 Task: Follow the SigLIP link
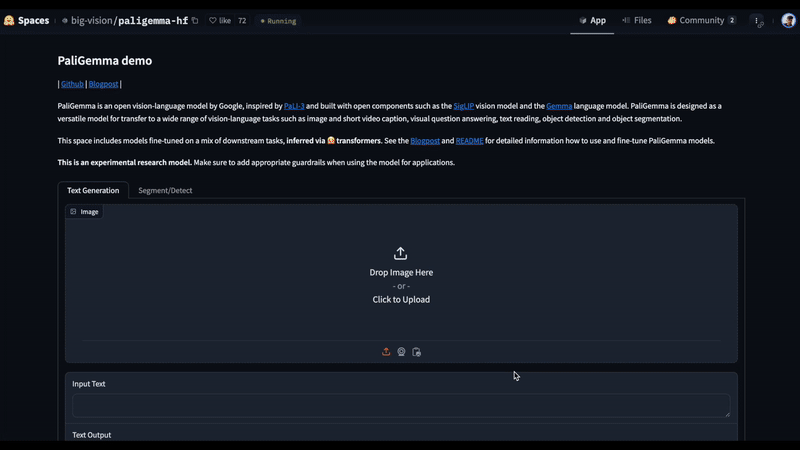point(463,106)
